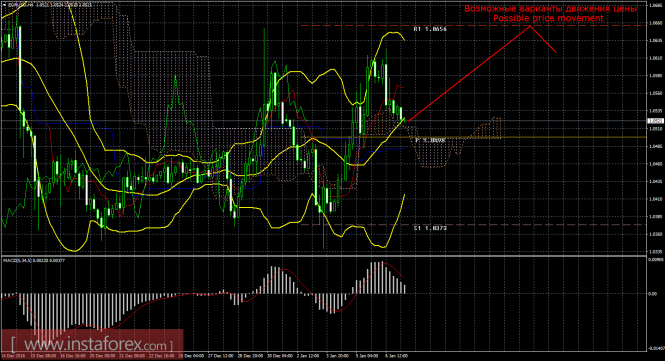Open the www.instaforex.com watermark link
Screen dimensions: 665x361
tap(92, 343)
